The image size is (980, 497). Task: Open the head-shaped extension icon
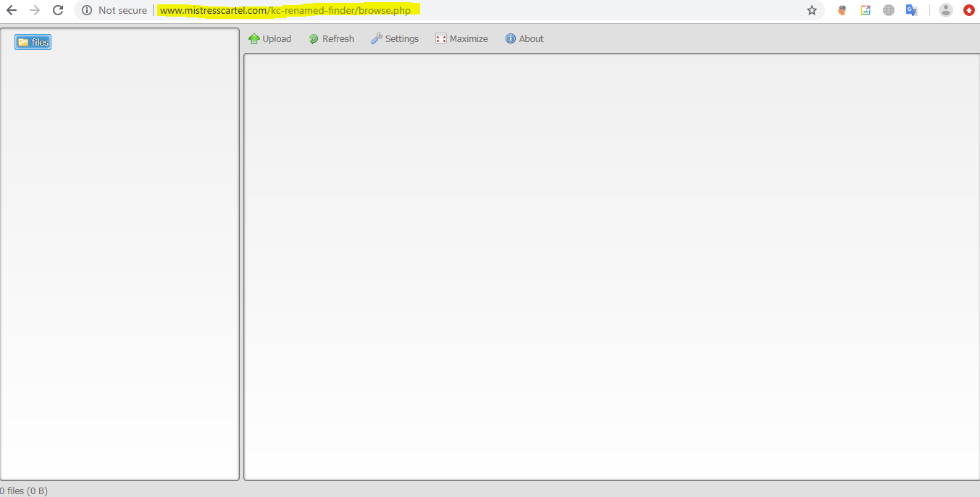tap(842, 10)
